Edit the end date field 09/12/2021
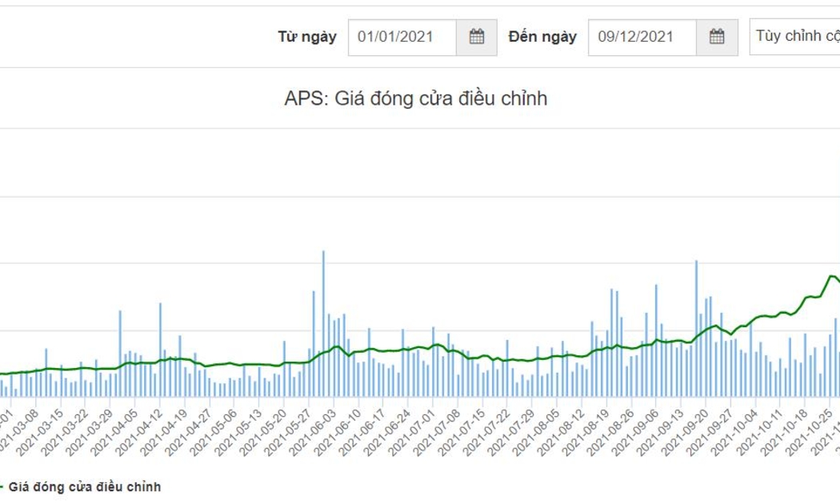 point(642,37)
